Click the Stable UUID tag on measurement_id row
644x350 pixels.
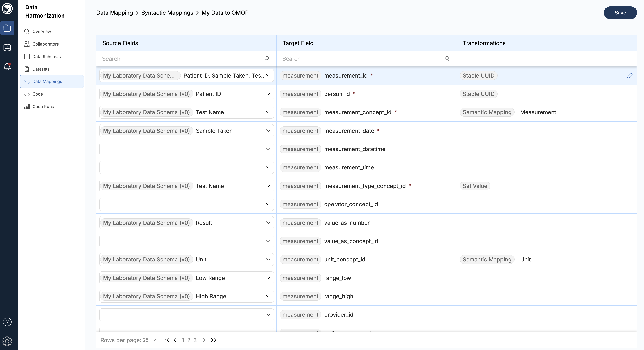pos(478,75)
